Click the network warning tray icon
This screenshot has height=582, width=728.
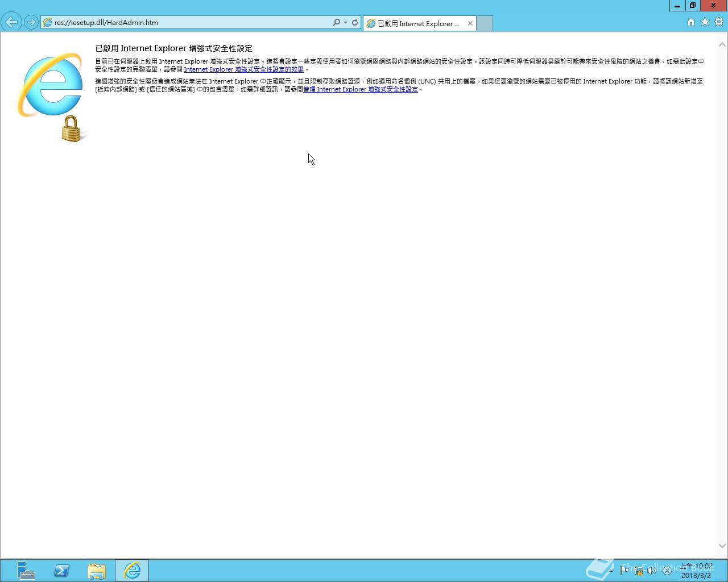(x=638, y=571)
